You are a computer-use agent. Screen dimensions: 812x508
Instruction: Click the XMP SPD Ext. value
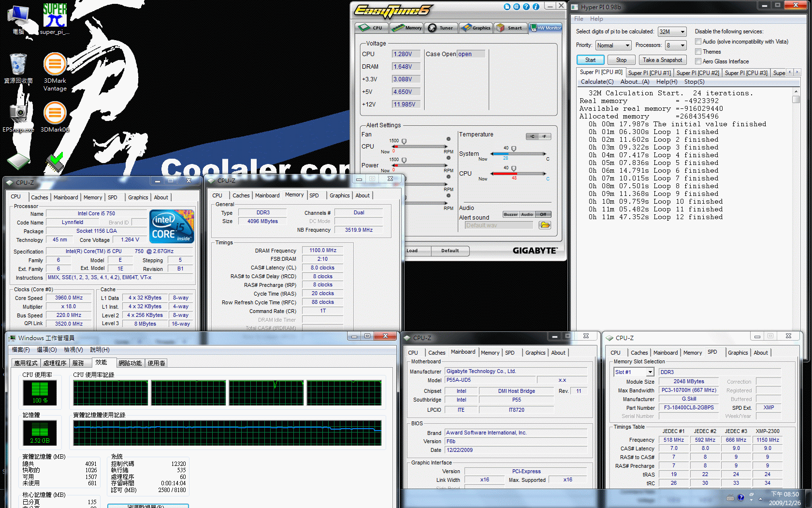(768, 407)
